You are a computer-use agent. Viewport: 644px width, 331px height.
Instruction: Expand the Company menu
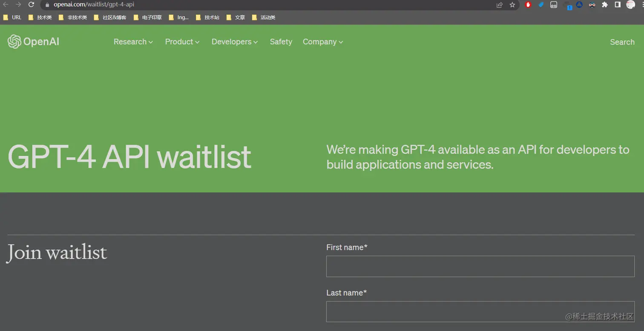(323, 42)
